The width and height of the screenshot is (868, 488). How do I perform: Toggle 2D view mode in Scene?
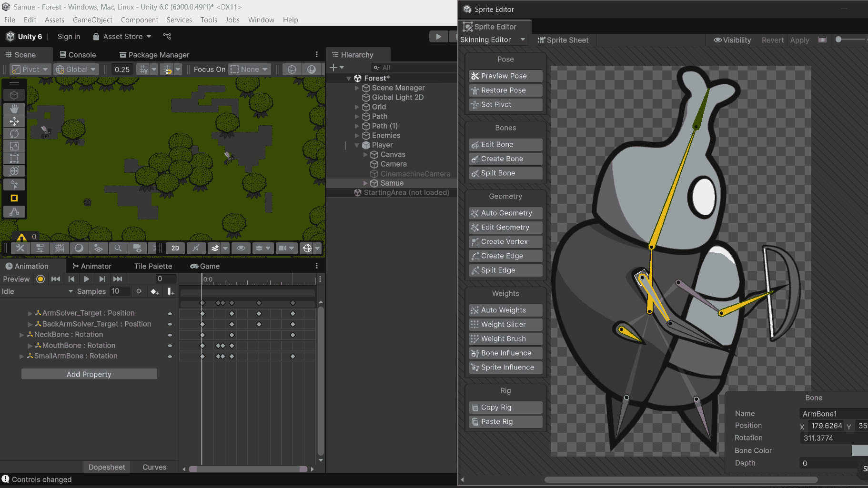175,248
